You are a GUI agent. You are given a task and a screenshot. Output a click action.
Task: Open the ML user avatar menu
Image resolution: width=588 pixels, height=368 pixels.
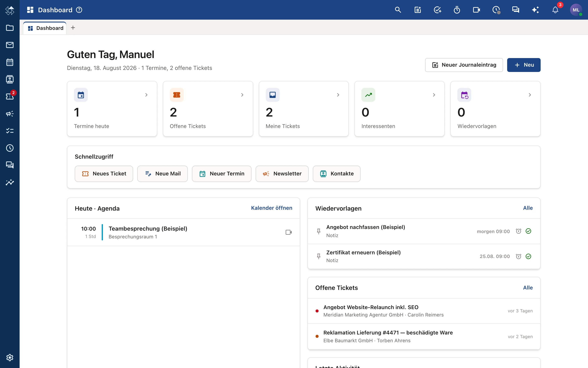click(x=576, y=10)
